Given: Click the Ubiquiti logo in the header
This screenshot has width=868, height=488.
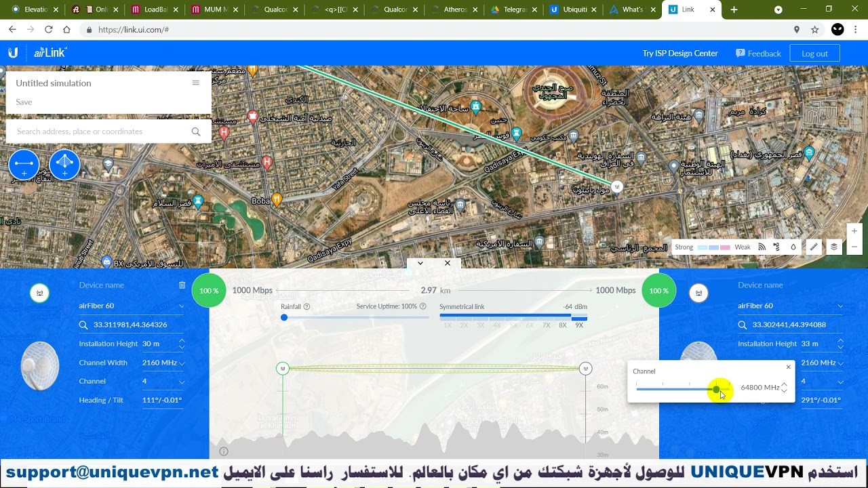Looking at the screenshot, I should (x=13, y=53).
